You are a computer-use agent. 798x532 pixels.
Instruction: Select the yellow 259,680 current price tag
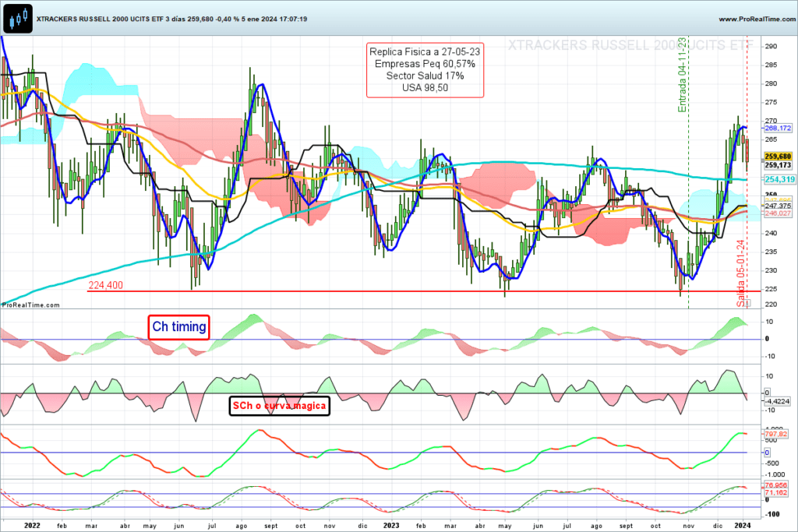coord(778,157)
